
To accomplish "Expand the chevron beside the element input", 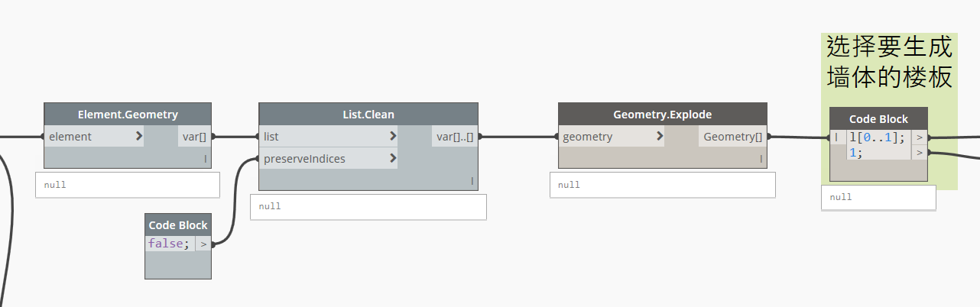I will 138,137.
